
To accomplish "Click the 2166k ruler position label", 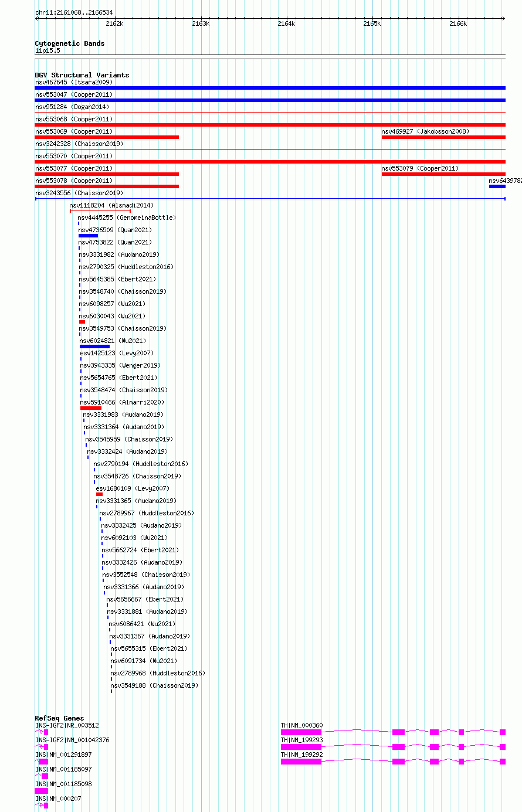I will click(x=458, y=23).
